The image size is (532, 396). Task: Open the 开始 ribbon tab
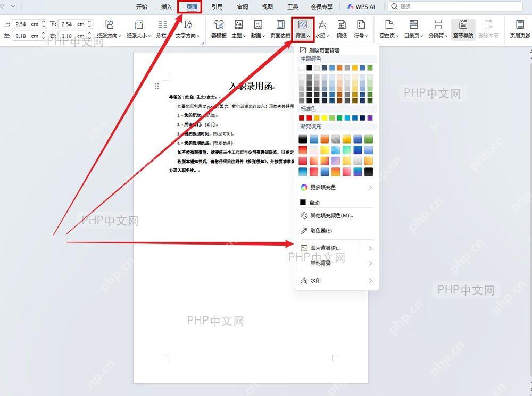(142, 6)
